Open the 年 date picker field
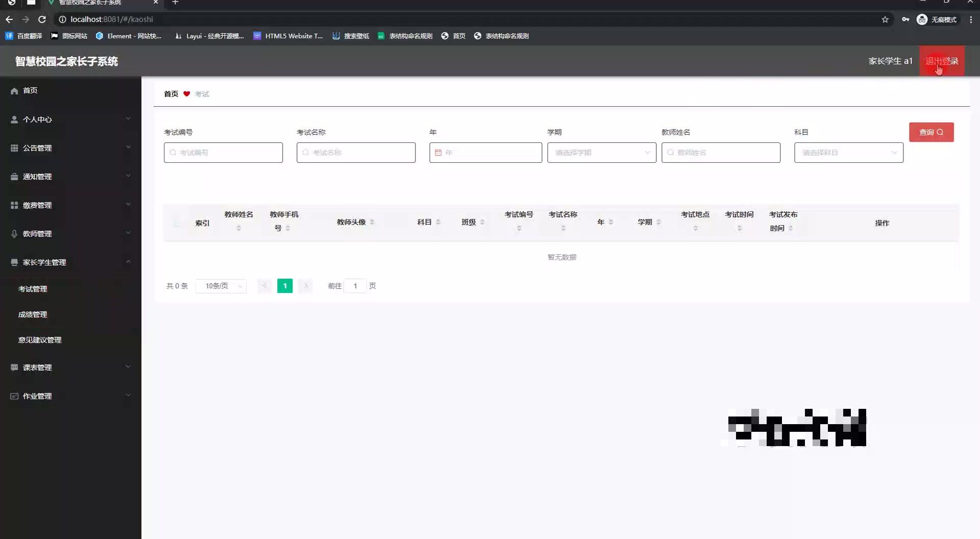Viewport: 980px width, 539px height. pos(485,153)
